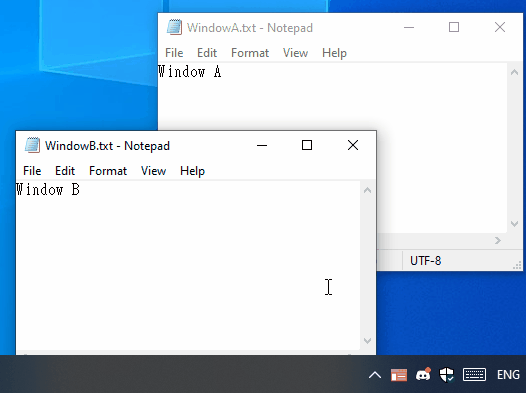Open the red news tray icon
Image resolution: width=526 pixels, height=393 pixels.
click(x=399, y=375)
